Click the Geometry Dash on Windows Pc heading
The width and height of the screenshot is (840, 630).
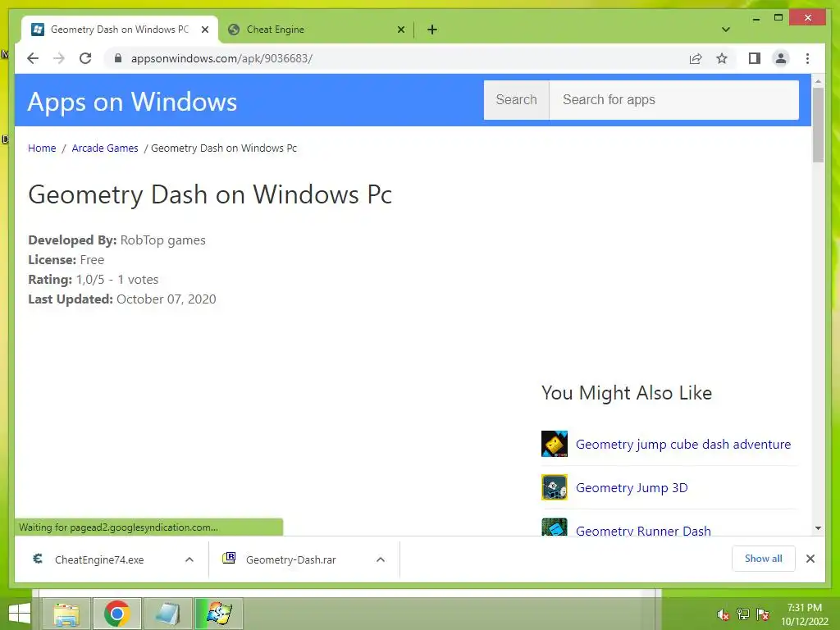pyautogui.click(x=210, y=194)
